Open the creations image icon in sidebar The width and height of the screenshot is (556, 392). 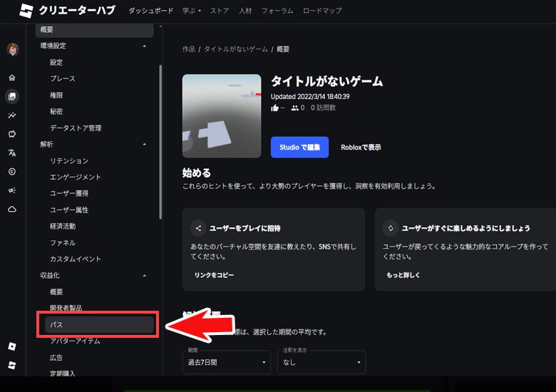click(12, 96)
